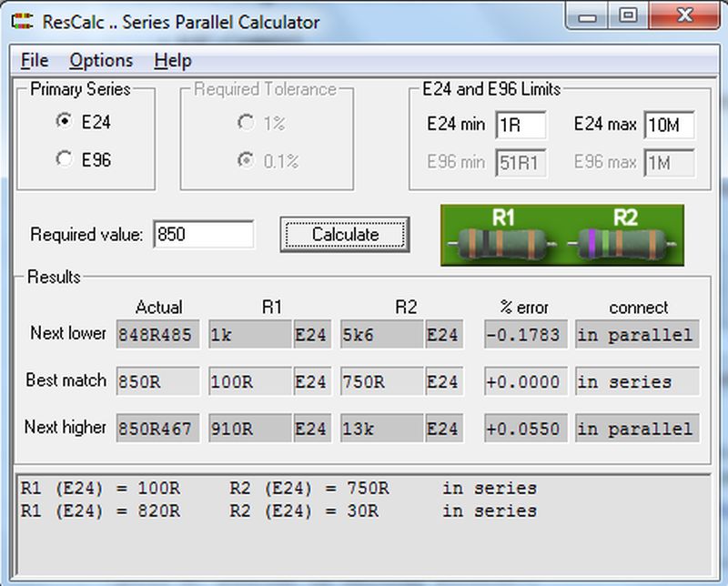Screen dimensions: 728x586
Task: Click the Required value input box
Action: [204, 234]
